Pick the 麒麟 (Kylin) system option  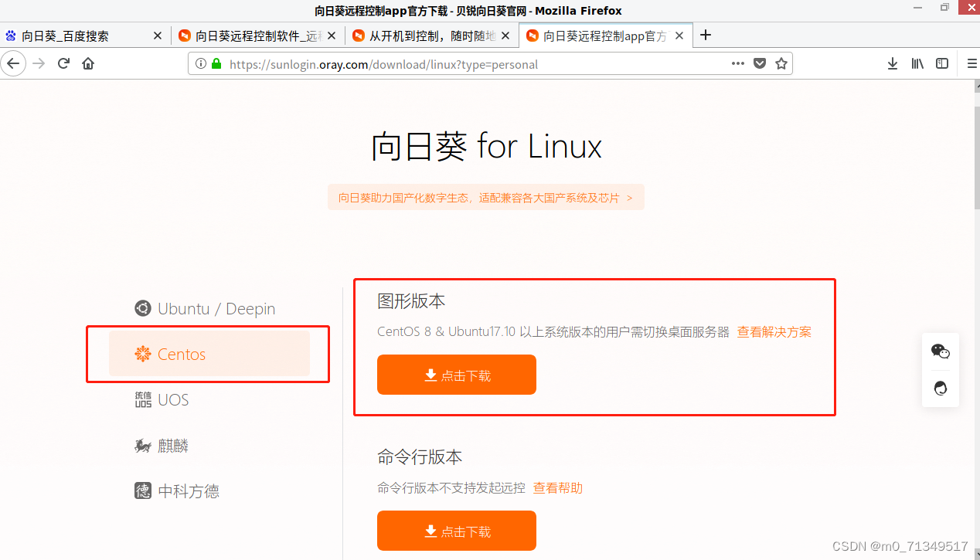pos(172,446)
